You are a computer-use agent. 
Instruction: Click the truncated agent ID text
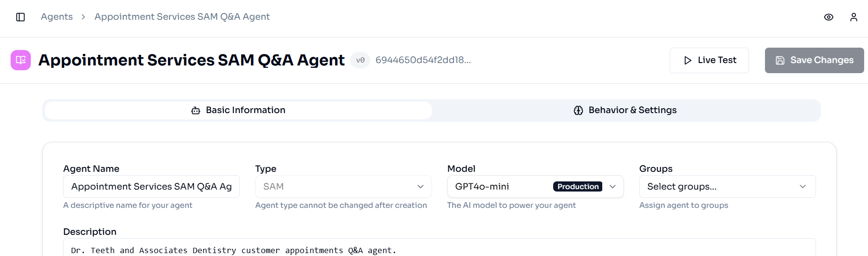423,60
